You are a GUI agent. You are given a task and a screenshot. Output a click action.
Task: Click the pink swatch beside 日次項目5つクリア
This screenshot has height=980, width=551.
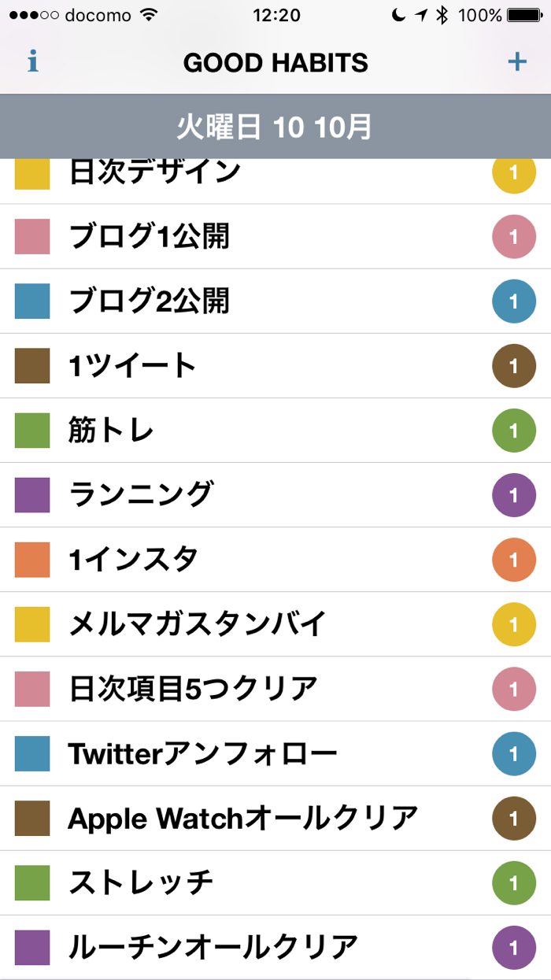click(32, 689)
